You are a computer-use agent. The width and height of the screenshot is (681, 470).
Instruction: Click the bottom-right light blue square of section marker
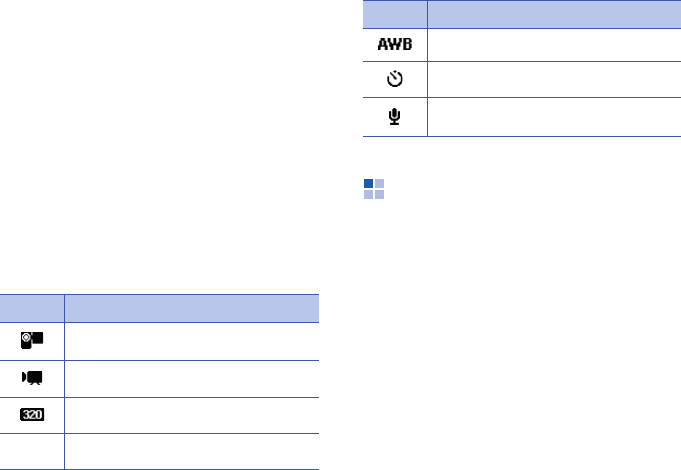pyautogui.click(x=379, y=194)
